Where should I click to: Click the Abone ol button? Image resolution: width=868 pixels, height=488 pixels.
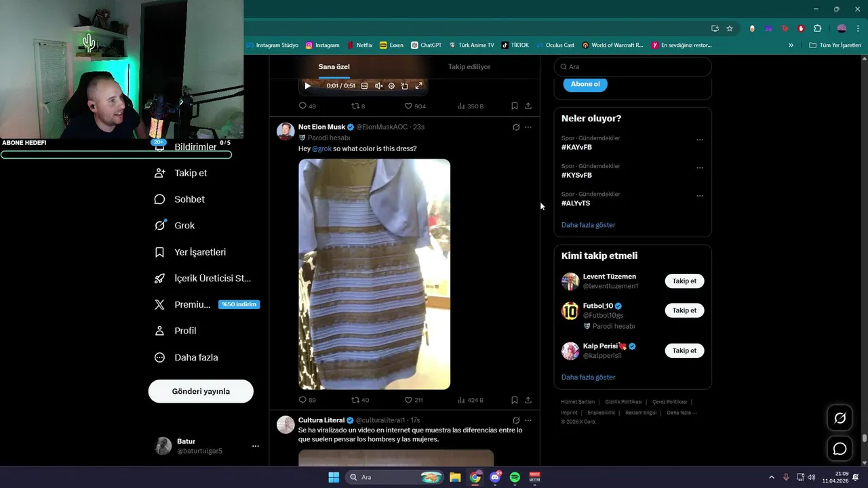[585, 84]
